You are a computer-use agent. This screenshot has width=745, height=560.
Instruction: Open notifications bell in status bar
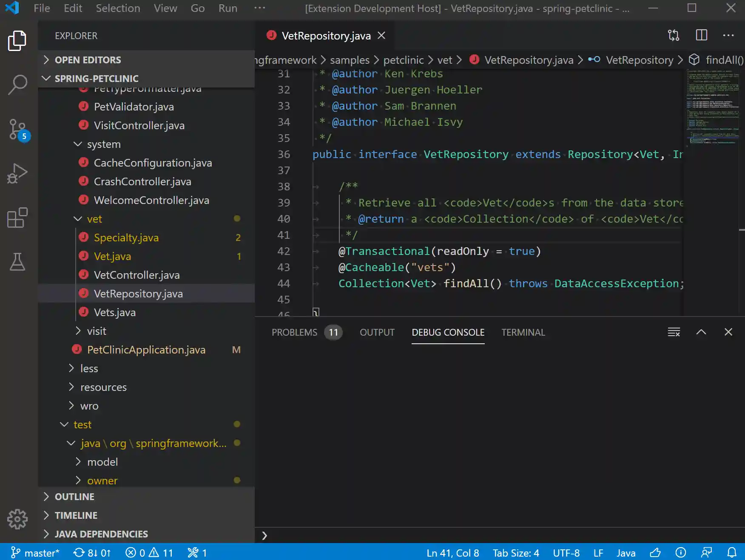(x=732, y=552)
